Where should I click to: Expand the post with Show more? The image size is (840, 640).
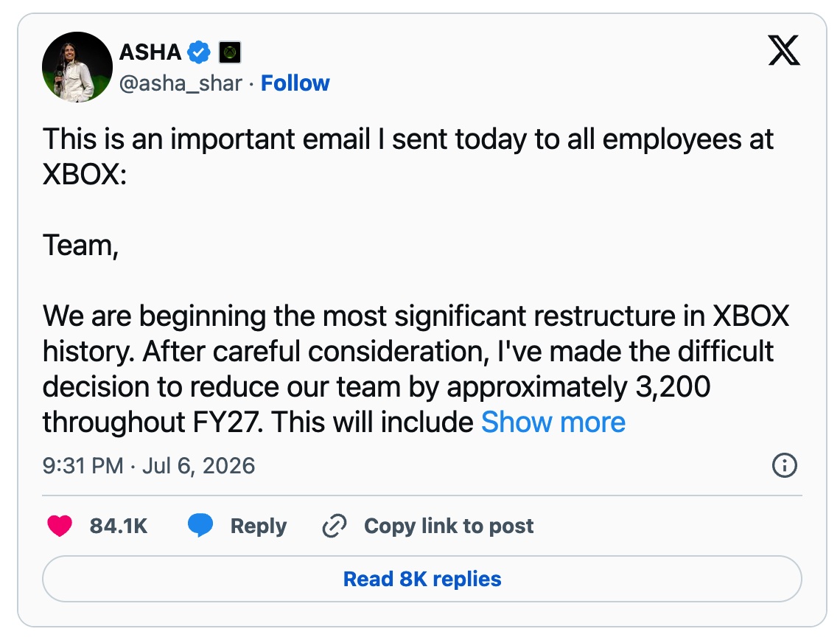[553, 422]
